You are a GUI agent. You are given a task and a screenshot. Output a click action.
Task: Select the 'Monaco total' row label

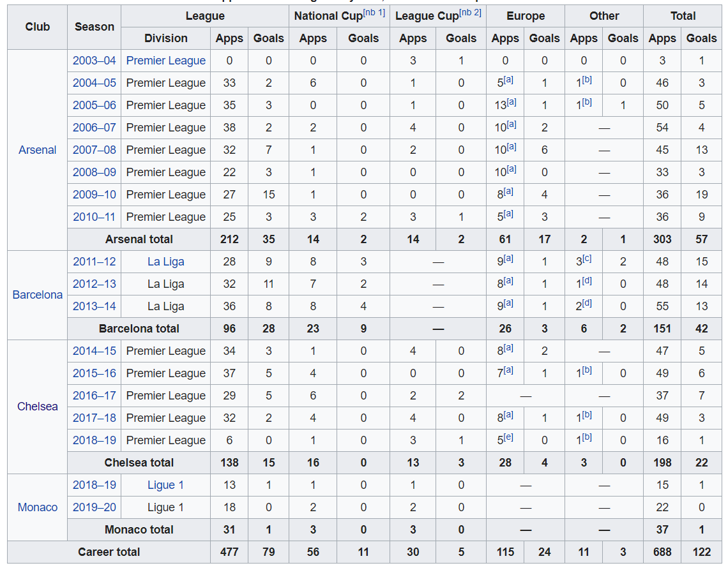139,530
